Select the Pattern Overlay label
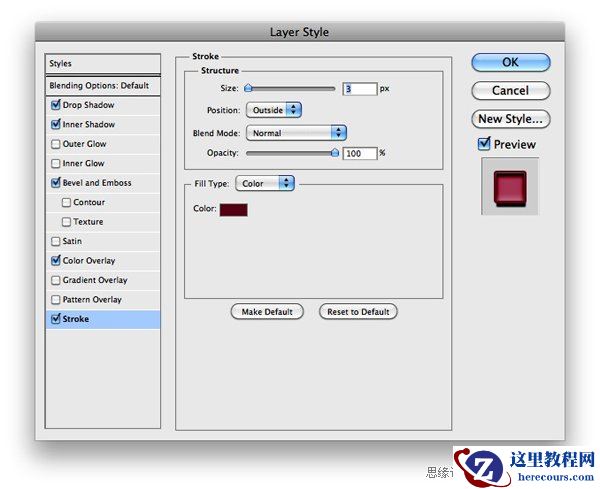This screenshot has width=600, height=489. coord(92,300)
